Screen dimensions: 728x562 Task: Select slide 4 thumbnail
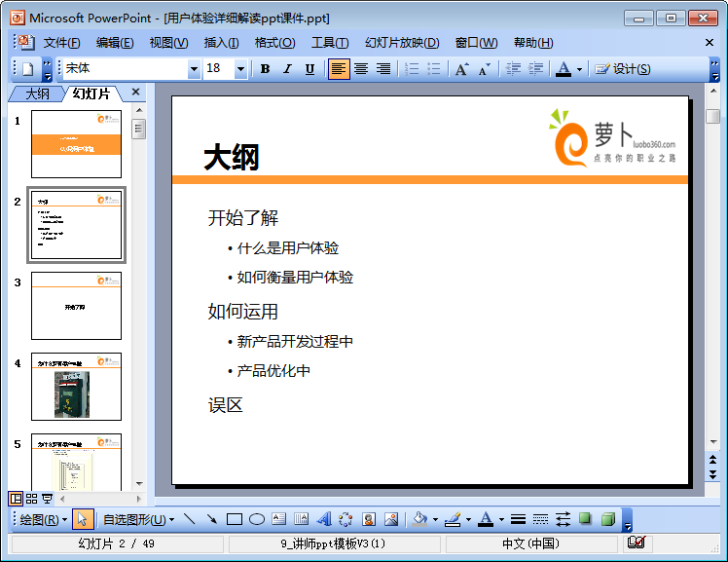(x=76, y=386)
